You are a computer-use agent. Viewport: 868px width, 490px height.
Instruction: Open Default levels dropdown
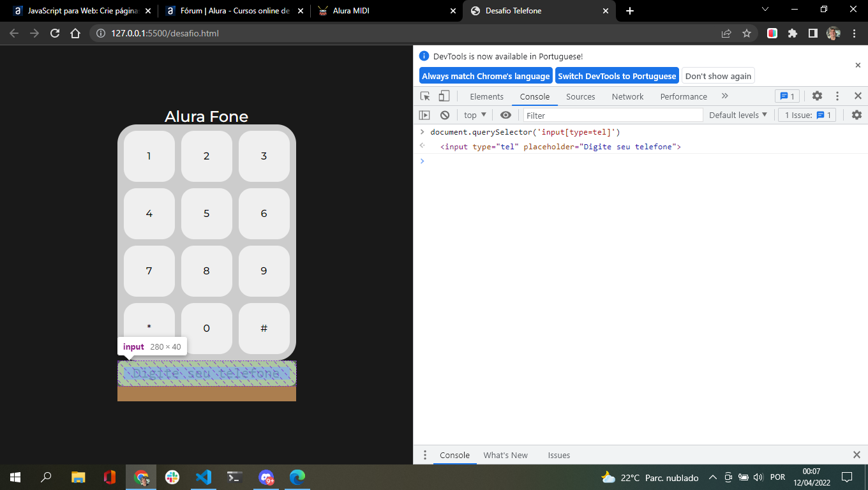click(x=738, y=115)
